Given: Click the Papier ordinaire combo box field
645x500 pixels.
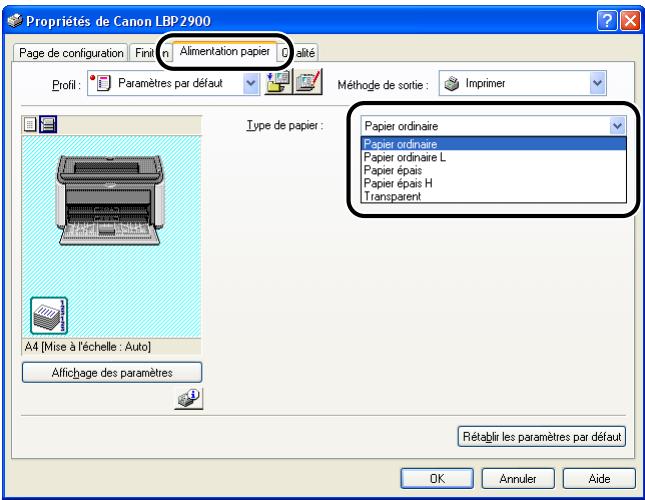Looking at the screenshot, I should 494,126.
